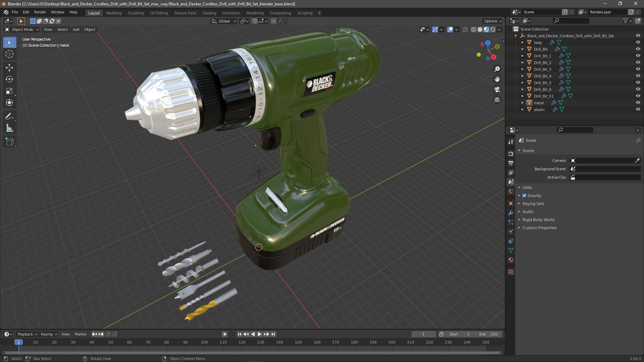Viewport: 644px width, 362px height.
Task: Expand the Keying Sets panel
Action: 533,203
